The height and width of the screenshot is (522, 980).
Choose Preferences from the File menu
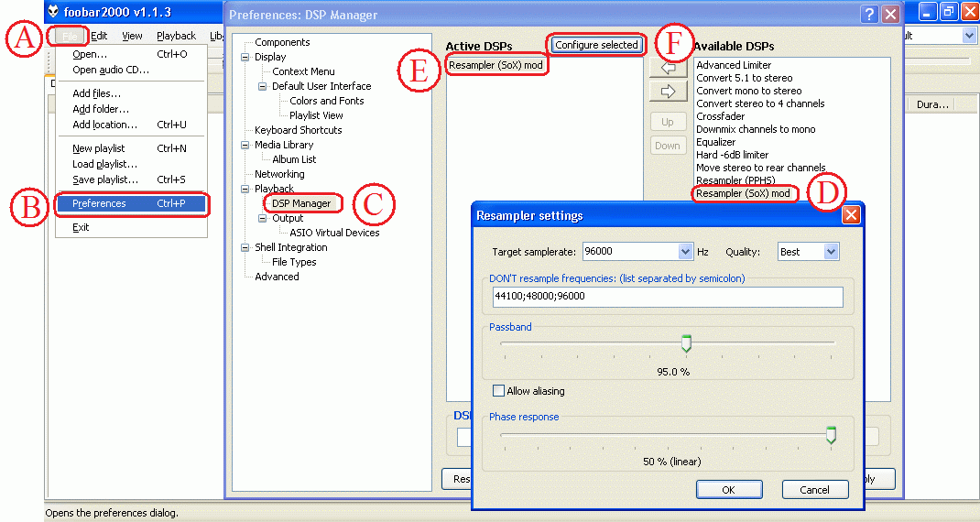[131, 204]
